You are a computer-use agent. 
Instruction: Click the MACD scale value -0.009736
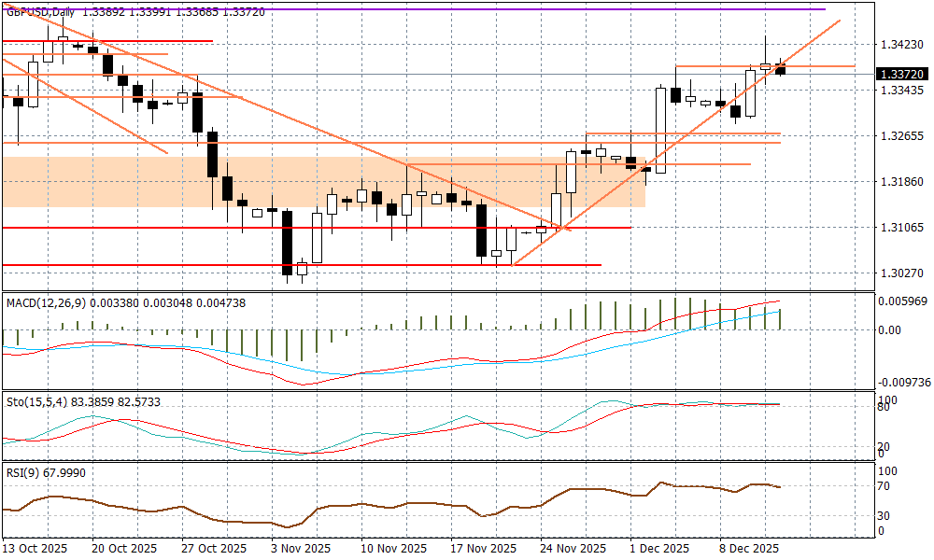coord(902,382)
